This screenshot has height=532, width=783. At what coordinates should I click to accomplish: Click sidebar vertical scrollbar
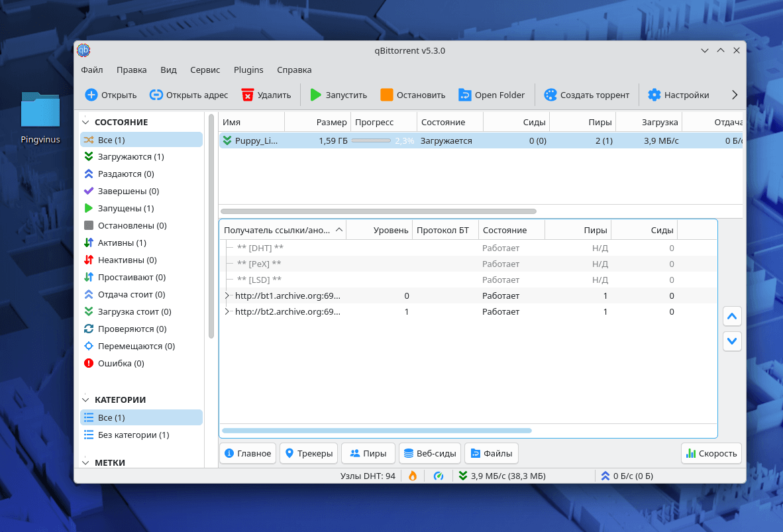click(211, 227)
